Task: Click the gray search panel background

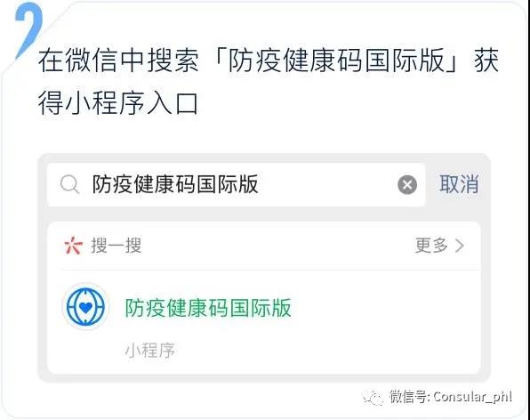Action: point(263,214)
